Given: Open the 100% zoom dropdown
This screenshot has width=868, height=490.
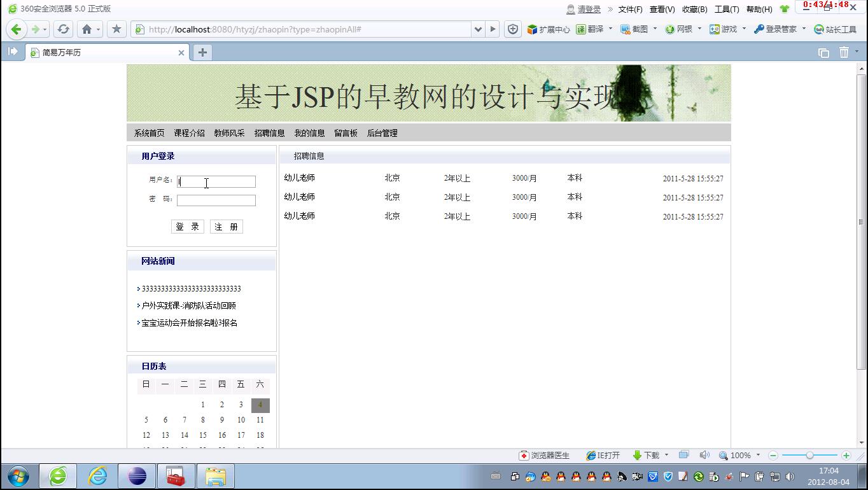Looking at the screenshot, I should coord(758,455).
